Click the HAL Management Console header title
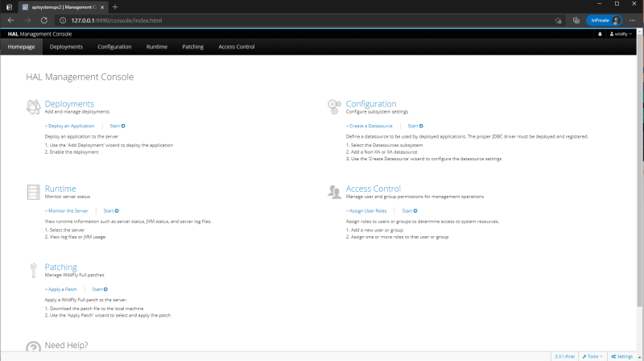Screen dimensions: 644x361 [x=39, y=34]
